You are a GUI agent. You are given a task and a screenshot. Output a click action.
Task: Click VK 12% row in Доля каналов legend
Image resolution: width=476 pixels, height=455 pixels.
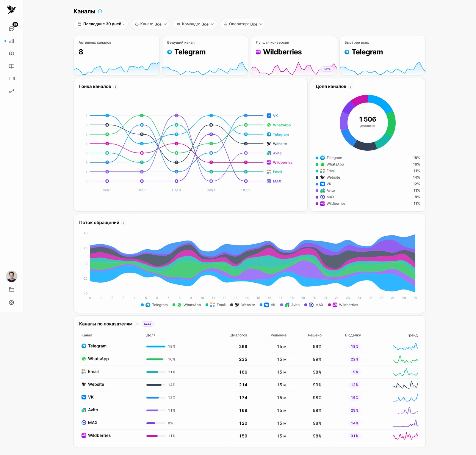tap(368, 184)
